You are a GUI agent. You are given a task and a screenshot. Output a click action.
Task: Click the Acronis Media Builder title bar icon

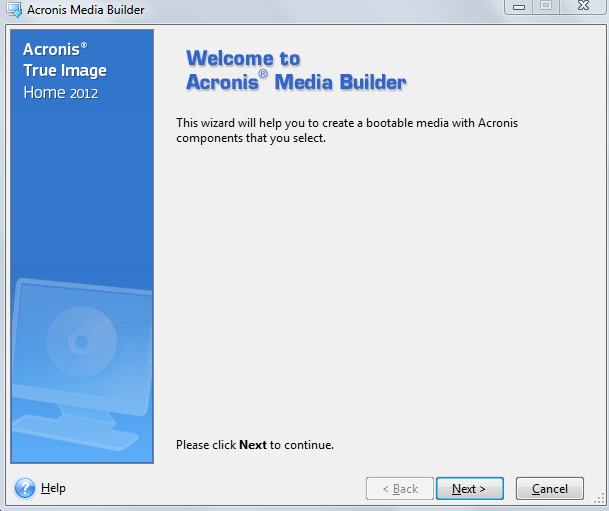[x=14, y=10]
